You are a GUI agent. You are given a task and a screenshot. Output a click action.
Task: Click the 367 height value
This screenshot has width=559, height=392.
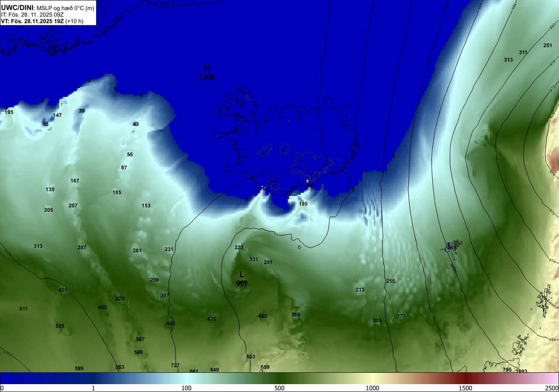tap(165, 296)
